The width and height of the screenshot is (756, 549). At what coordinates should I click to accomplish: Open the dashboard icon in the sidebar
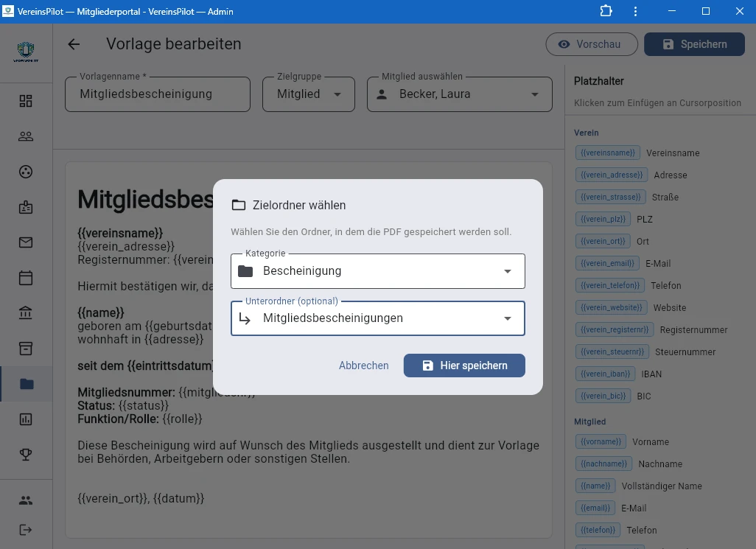pos(26,101)
